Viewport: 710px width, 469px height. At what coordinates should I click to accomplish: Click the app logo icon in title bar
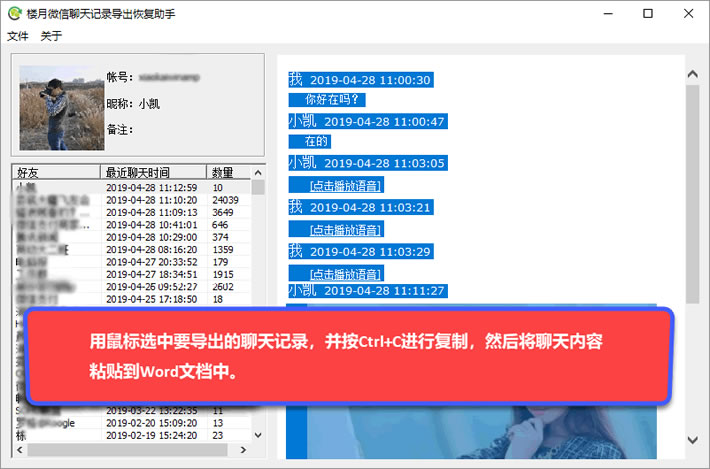click(14, 13)
